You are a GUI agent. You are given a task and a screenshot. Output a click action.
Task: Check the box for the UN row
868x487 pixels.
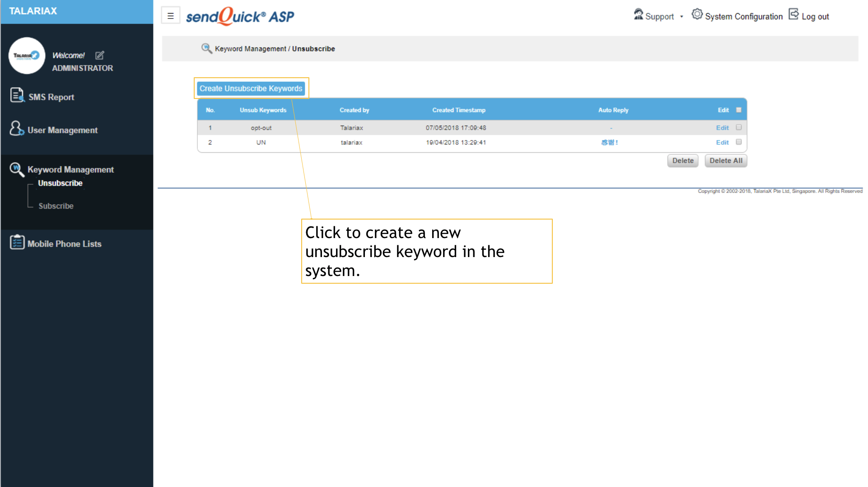(739, 142)
